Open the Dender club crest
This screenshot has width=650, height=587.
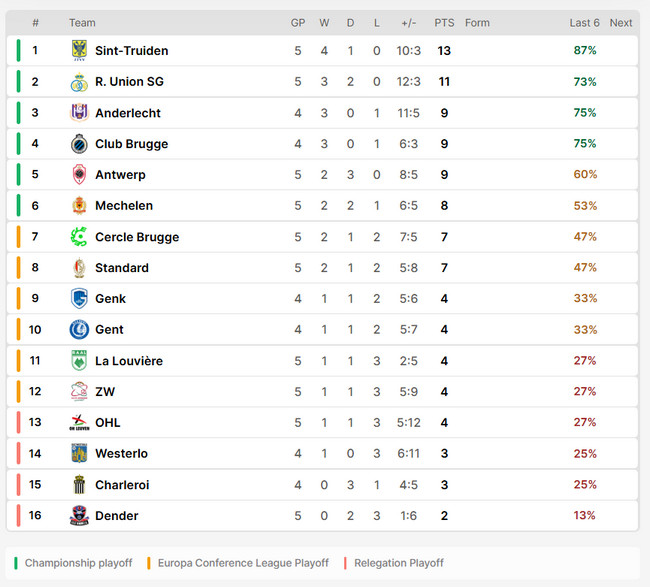[79, 516]
